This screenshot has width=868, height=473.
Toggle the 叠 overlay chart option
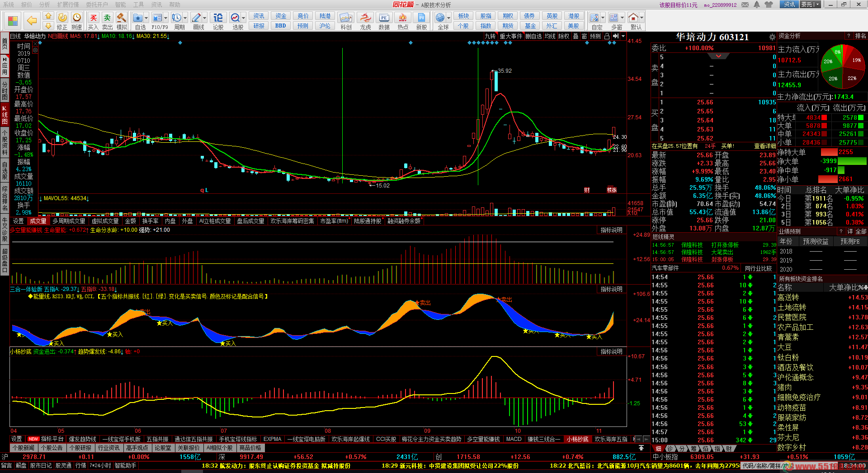(x=576, y=36)
